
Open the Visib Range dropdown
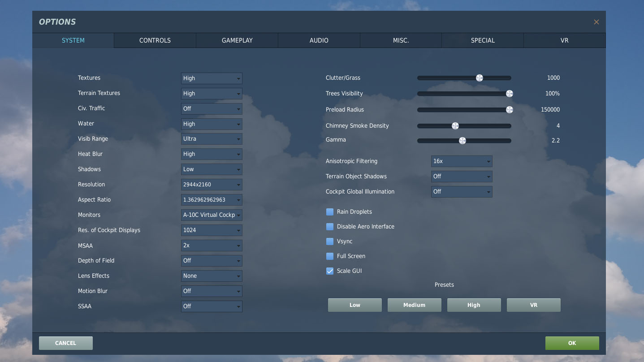point(212,139)
